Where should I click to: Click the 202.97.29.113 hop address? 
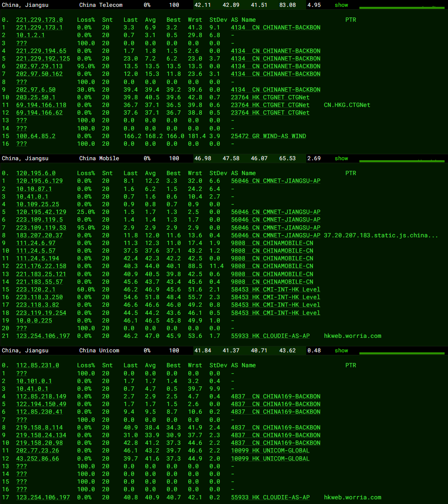click(39, 66)
